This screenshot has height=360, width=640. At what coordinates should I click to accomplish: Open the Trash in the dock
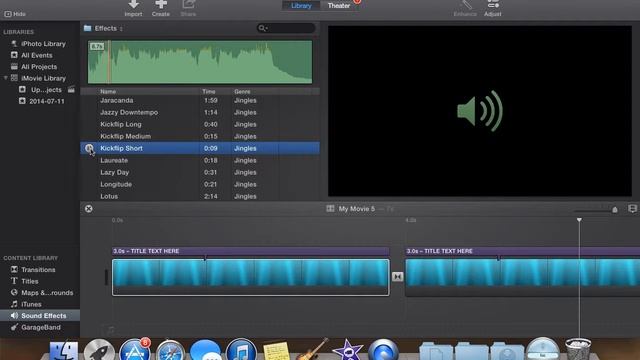578,349
